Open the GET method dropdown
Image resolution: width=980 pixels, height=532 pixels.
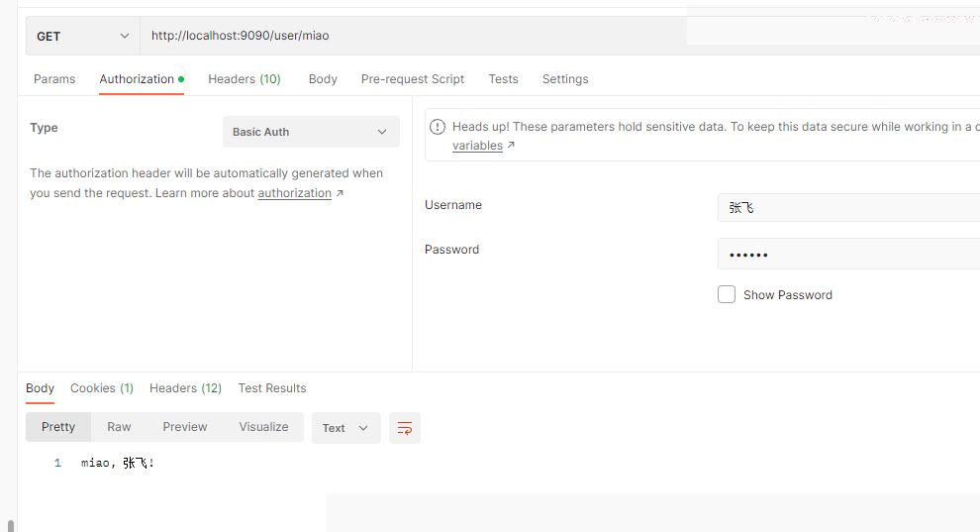click(x=82, y=37)
